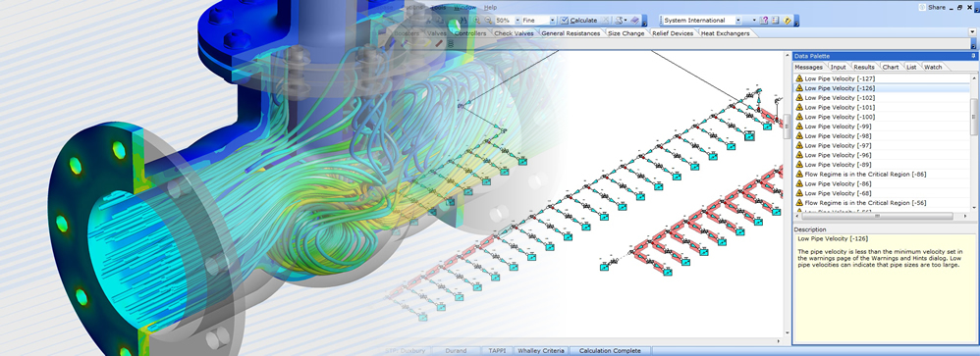This screenshot has height=356, width=980.
Task: Select the TAPPI status tab
Action: (x=498, y=351)
